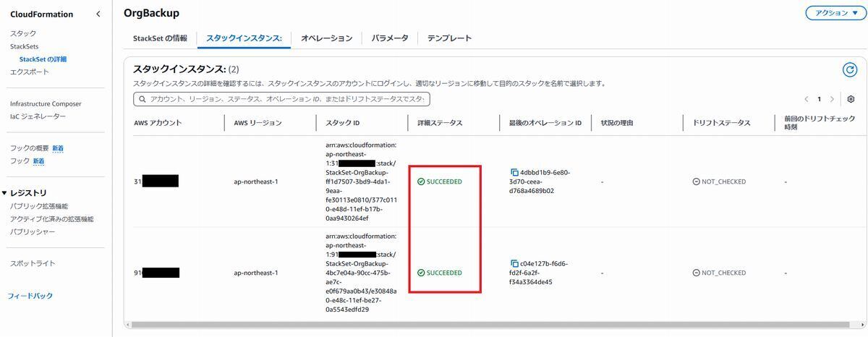Image resolution: width=868 pixels, height=337 pixels.
Task: Open the アクション dropdown button
Action: (835, 13)
